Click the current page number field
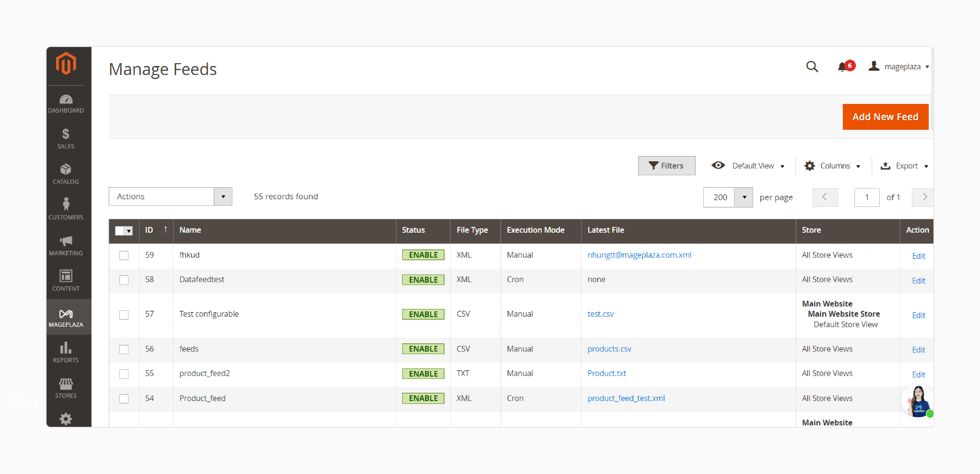Image resolution: width=980 pixels, height=474 pixels. click(867, 197)
